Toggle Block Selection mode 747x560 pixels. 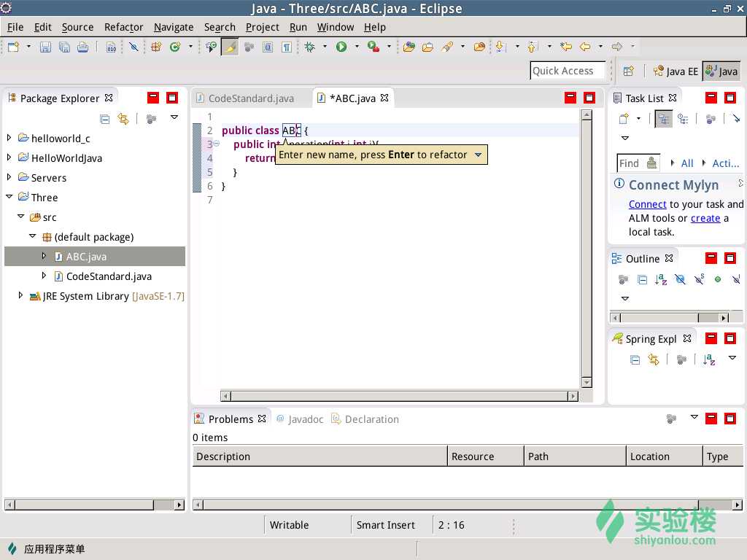pos(268,47)
